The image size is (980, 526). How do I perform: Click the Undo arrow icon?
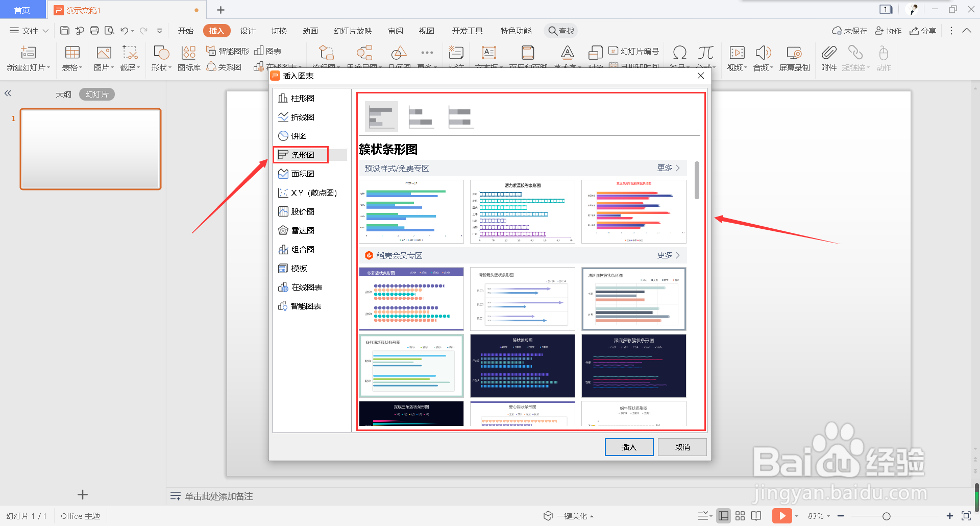tap(124, 31)
